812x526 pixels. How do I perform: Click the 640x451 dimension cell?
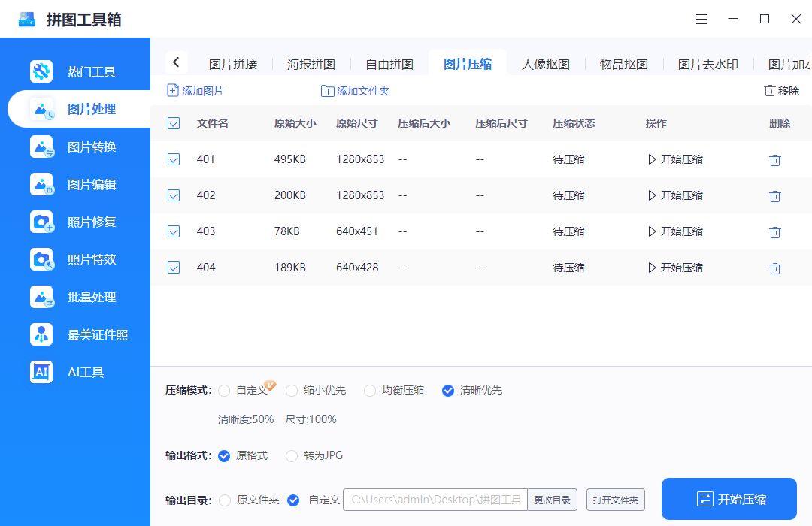357,231
